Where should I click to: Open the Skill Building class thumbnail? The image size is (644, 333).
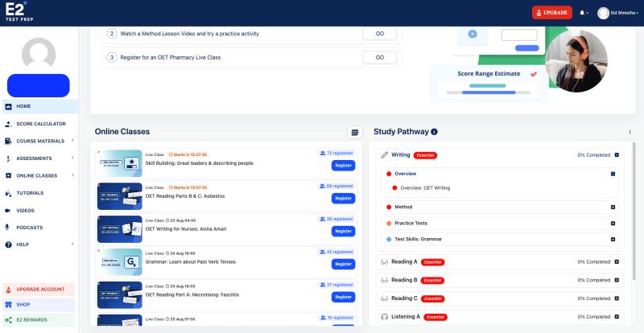[119, 163]
